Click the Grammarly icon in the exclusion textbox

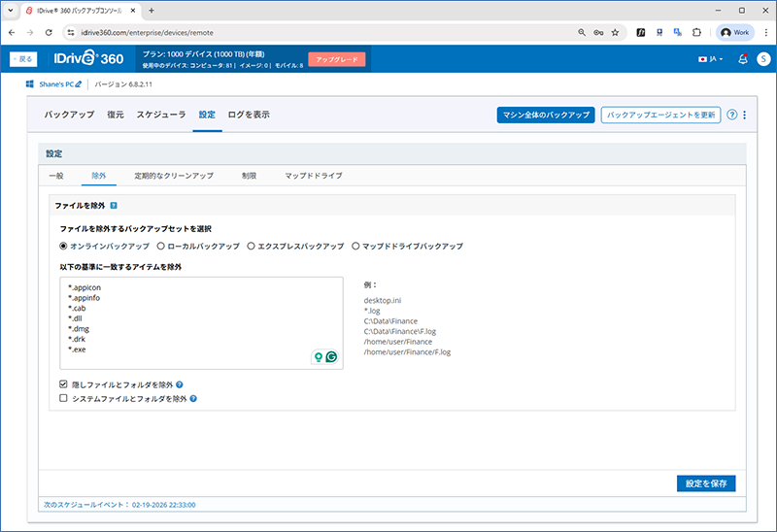tap(330, 357)
